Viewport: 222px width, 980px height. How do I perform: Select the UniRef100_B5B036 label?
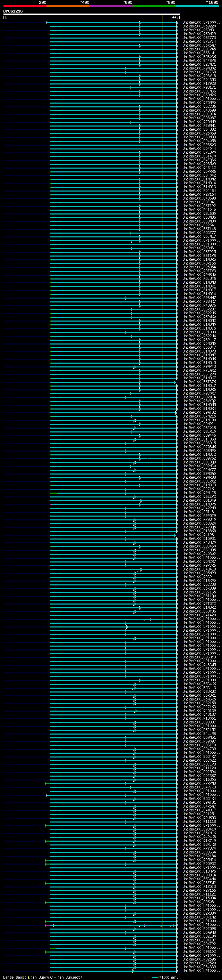pos(199,57)
